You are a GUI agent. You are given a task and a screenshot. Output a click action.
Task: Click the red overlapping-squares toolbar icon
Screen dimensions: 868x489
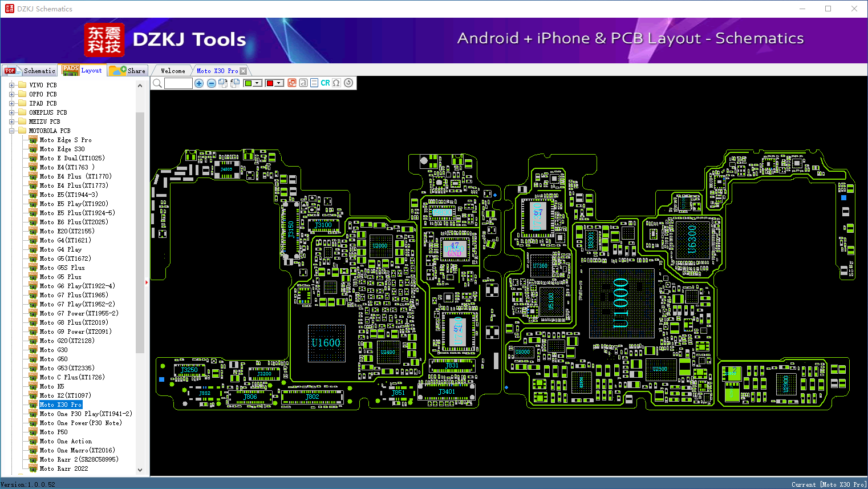pyautogui.click(x=292, y=83)
